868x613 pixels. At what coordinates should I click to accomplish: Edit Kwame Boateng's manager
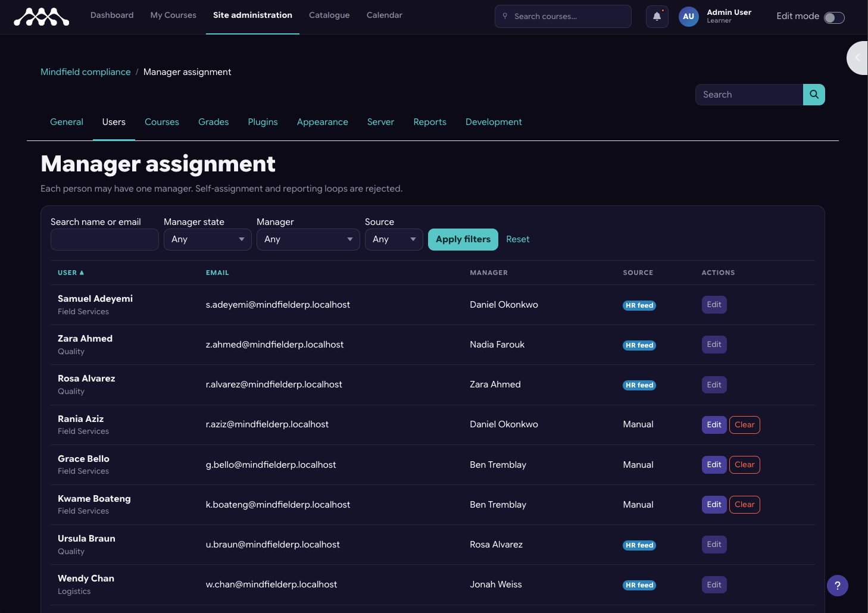(714, 505)
